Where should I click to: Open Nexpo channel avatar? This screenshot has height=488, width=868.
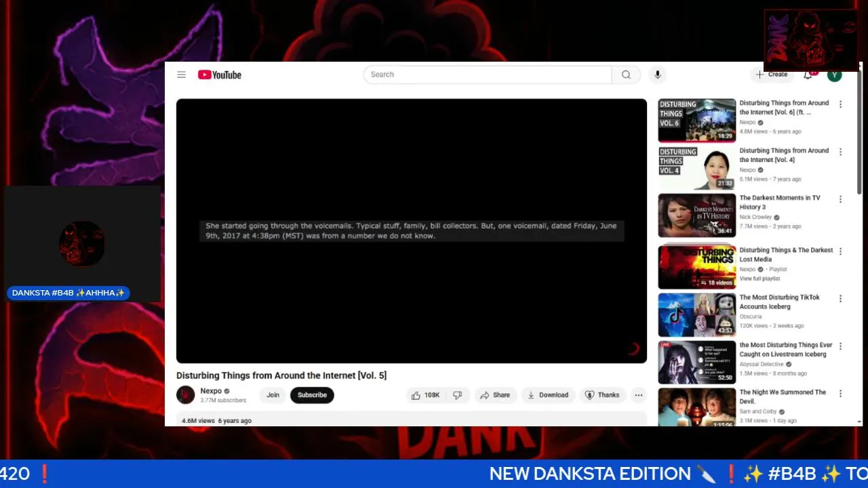tap(186, 395)
